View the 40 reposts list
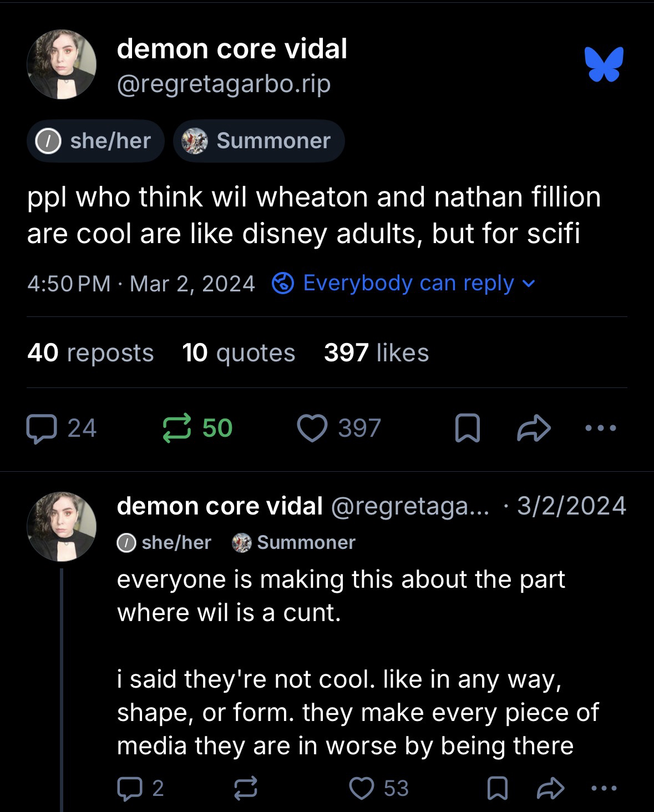Image resolution: width=654 pixels, height=812 pixels. [x=90, y=353]
